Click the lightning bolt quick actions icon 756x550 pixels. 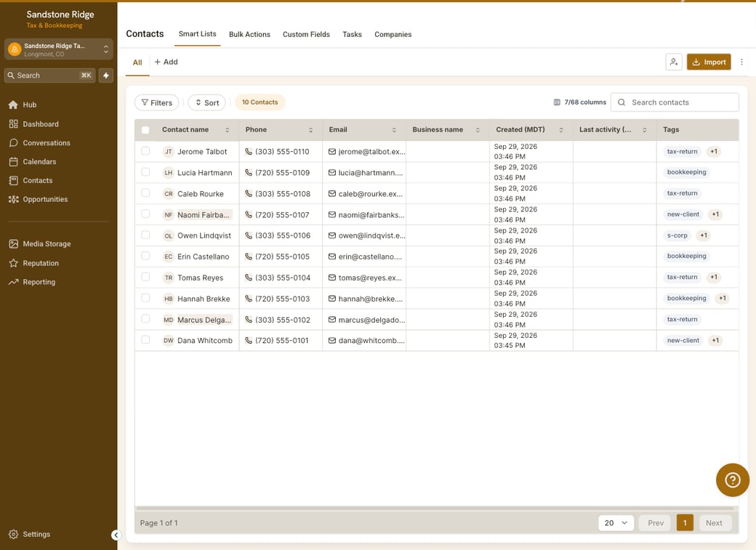tap(106, 75)
